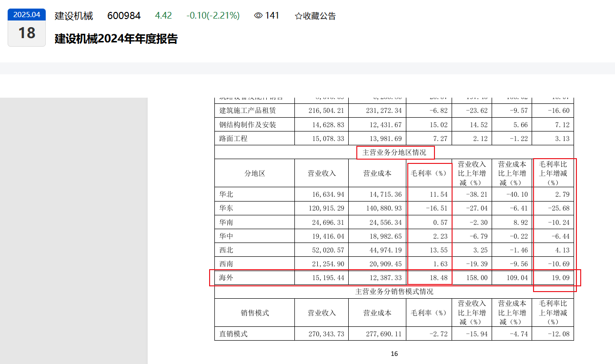Select the 西南 region cell

pyautogui.click(x=226, y=263)
